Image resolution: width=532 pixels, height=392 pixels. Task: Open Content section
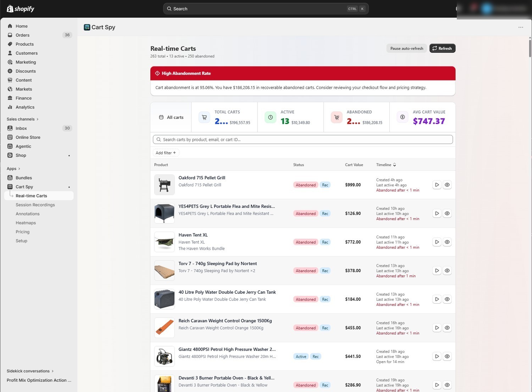[23, 80]
